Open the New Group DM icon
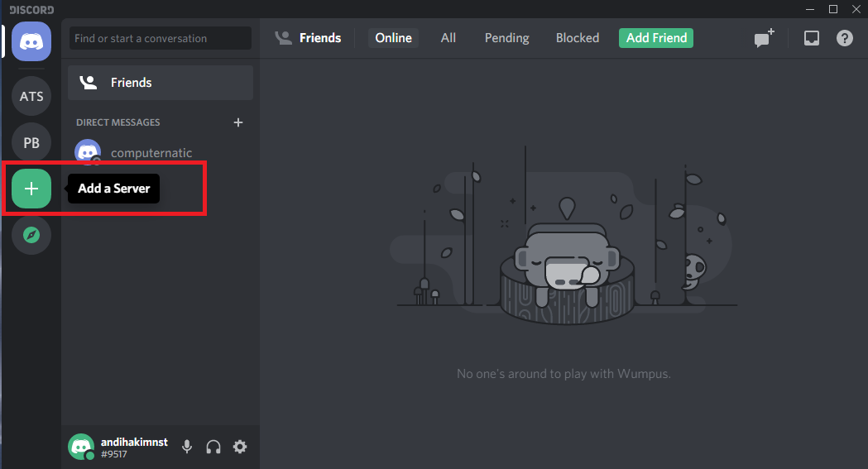Image resolution: width=868 pixels, height=469 pixels. pyautogui.click(x=764, y=38)
